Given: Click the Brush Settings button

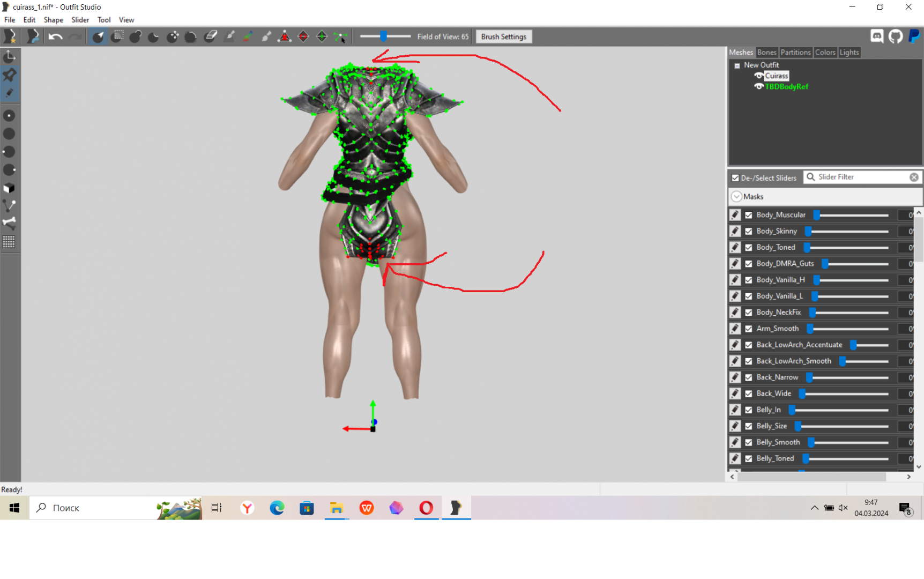Looking at the screenshot, I should (x=503, y=36).
